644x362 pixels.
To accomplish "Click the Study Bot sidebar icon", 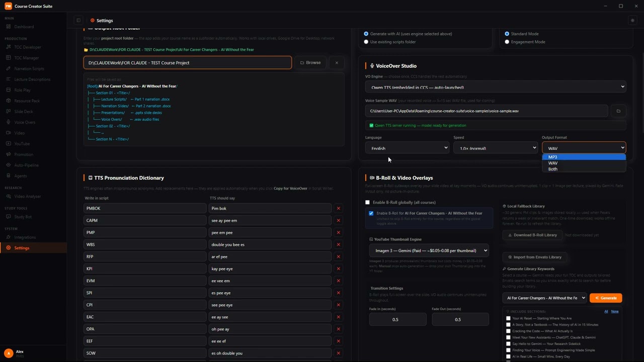I will click(x=9, y=217).
